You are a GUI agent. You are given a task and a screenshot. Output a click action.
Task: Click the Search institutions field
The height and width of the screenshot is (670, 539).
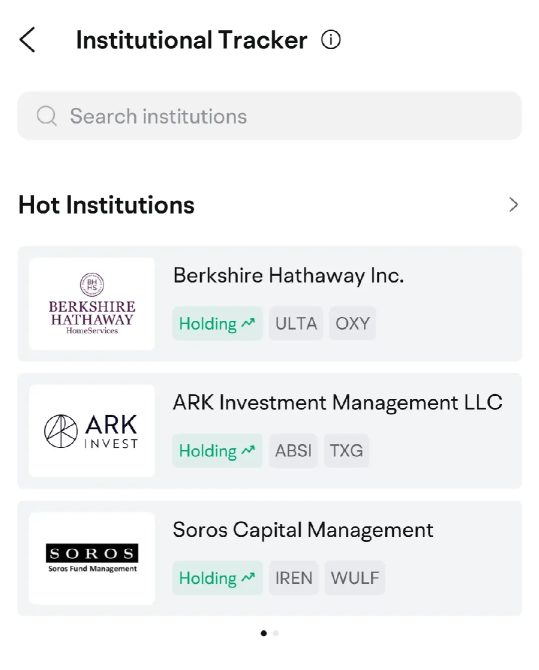point(269,116)
